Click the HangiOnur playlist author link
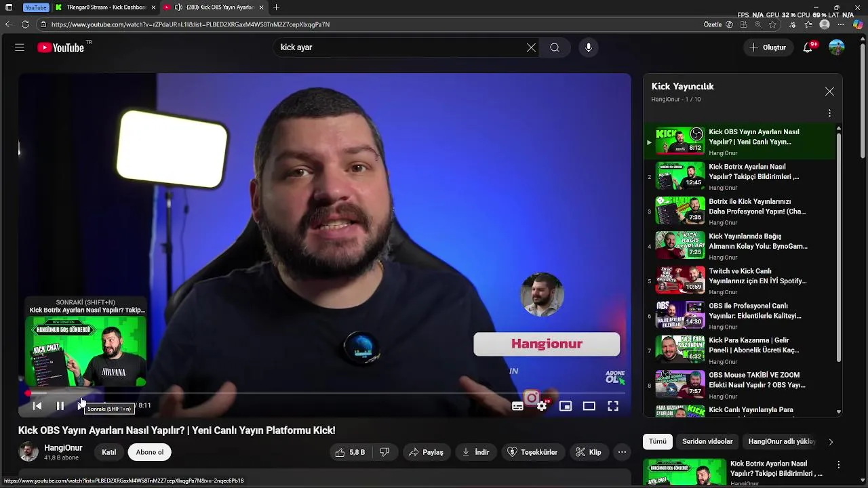Viewport: 868px width, 488px height. [x=665, y=100]
